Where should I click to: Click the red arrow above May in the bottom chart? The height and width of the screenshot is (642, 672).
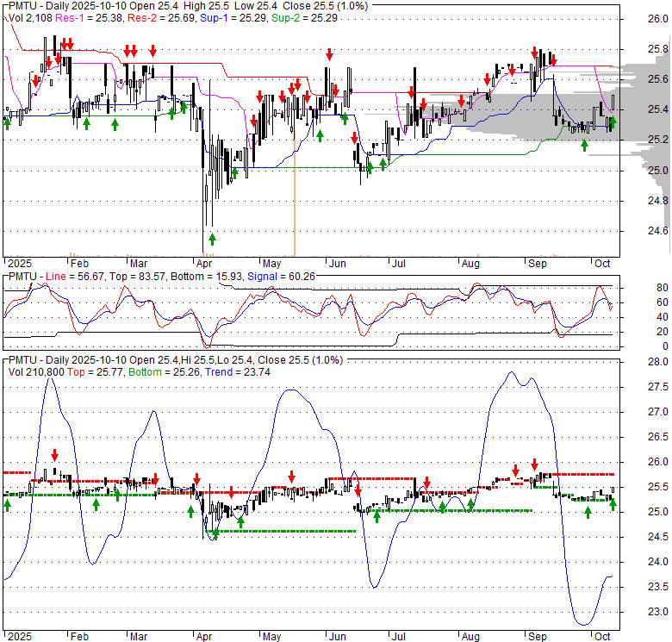coord(292,476)
